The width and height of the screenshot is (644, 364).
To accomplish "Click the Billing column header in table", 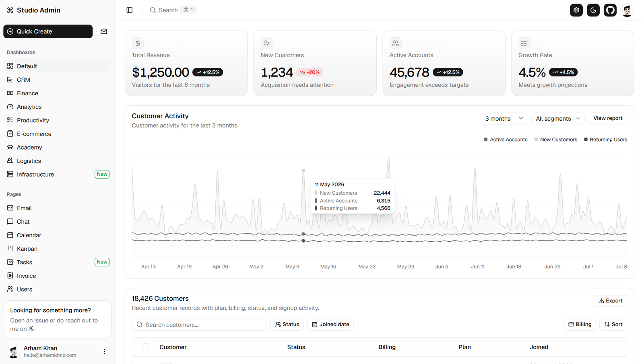I will pos(387,347).
